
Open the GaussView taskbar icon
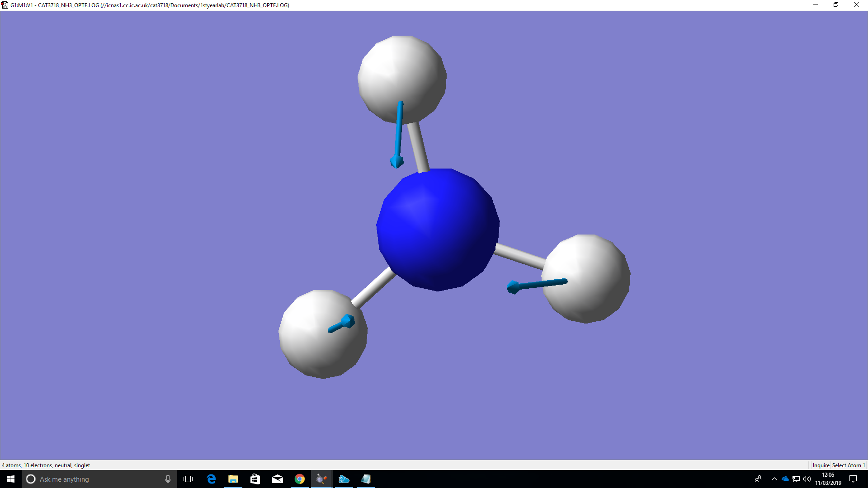click(321, 479)
